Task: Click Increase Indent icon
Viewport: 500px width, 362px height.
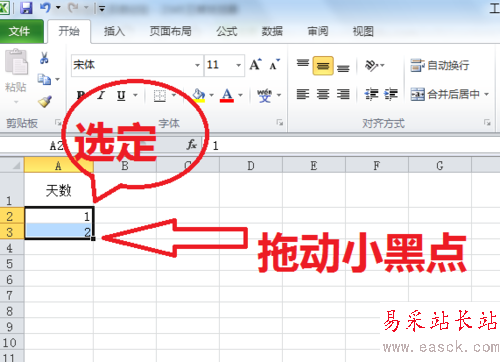Action: point(391,94)
